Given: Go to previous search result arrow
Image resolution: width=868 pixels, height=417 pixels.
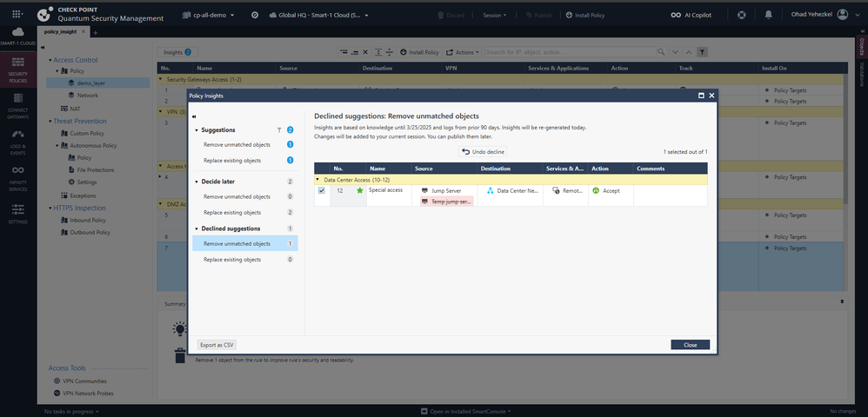Looking at the screenshot, I should pos(689,52).
